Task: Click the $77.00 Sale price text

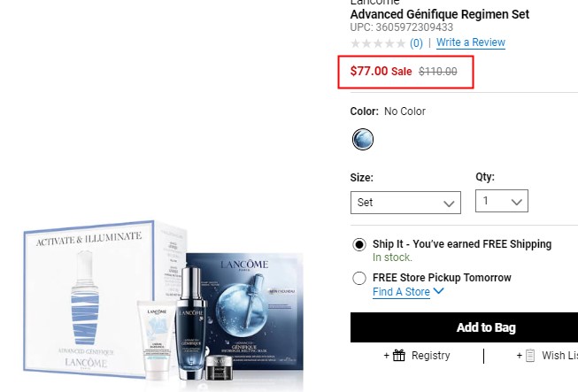Action: [x=381, y=71]
